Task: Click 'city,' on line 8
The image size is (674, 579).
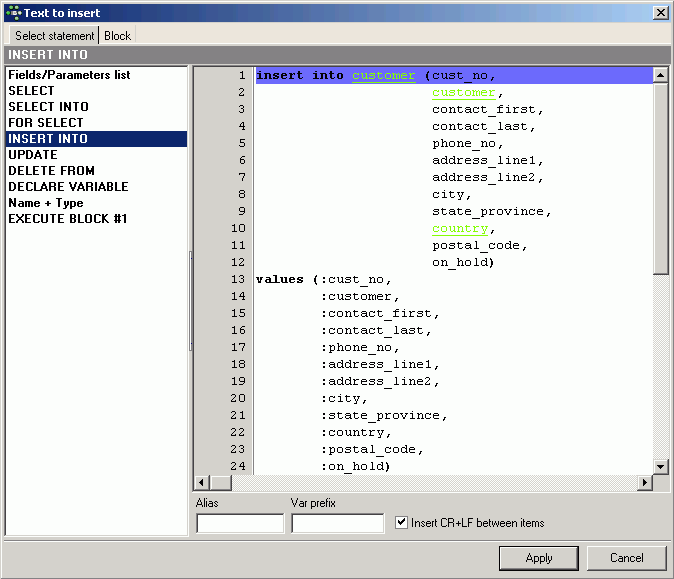Action: [x=451, y=194]
